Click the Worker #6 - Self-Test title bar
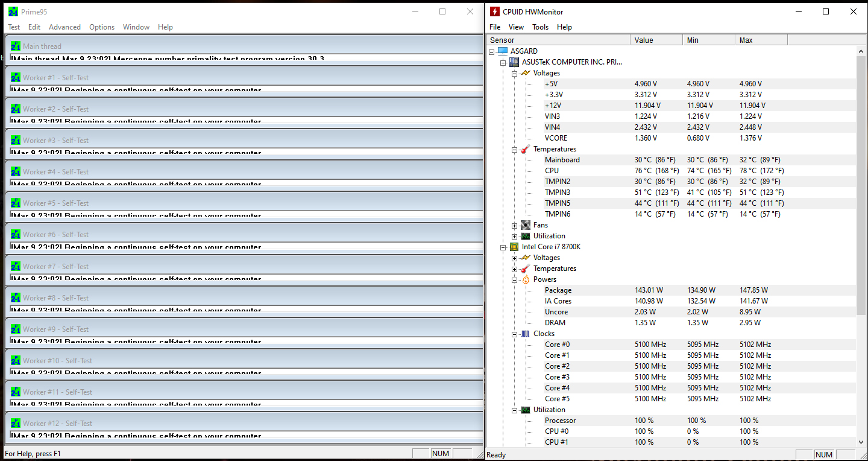Viewport: 868px width, 461px height. point(244,234)
